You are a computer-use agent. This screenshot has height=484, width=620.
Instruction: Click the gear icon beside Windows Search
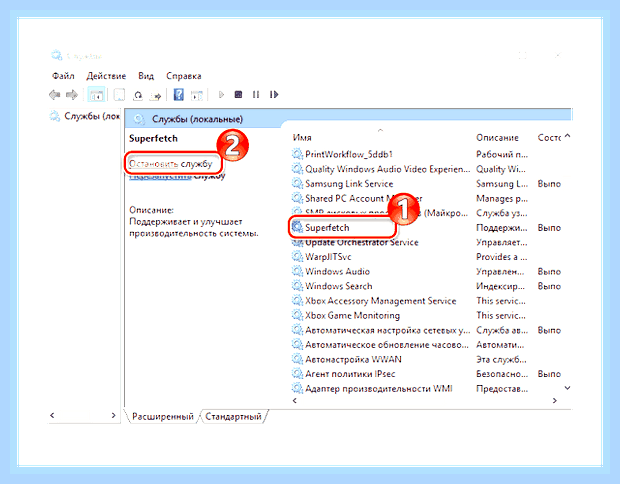pos(297,286)
